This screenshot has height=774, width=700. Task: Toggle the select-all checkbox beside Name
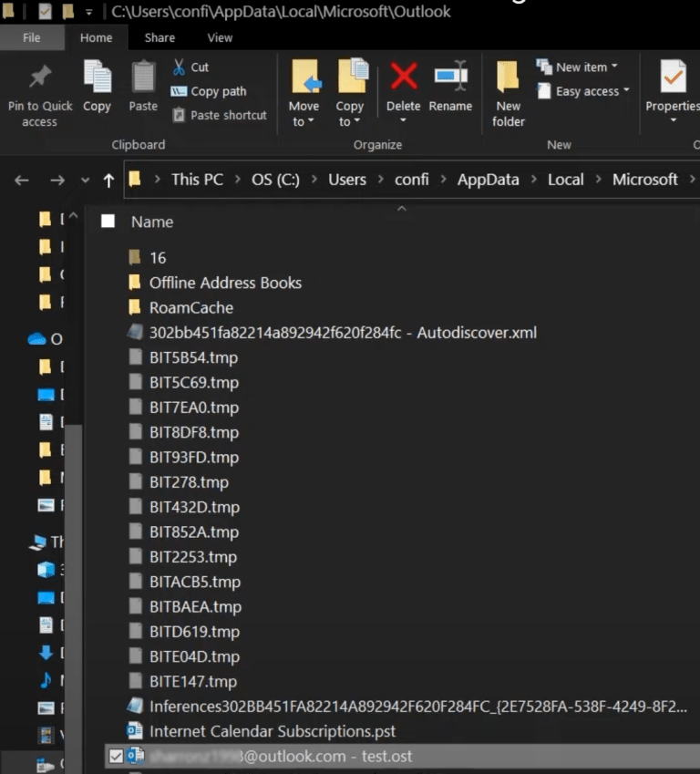(x=108, y=222)
